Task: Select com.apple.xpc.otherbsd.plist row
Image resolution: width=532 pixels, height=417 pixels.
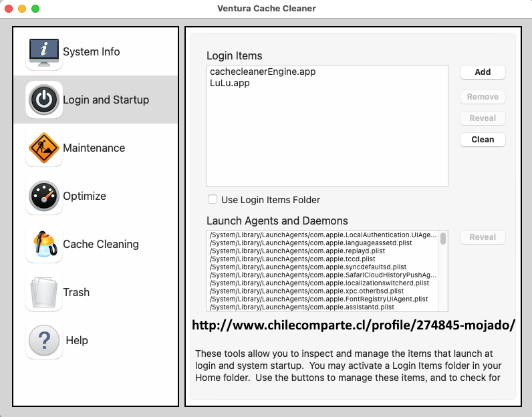Action: pos(323,291)
